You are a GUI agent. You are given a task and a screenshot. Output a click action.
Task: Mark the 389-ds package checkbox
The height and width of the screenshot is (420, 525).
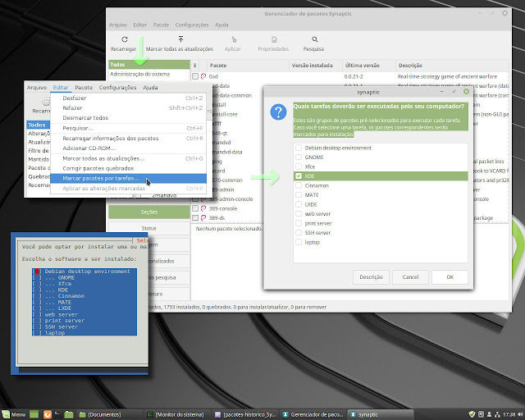195,217
